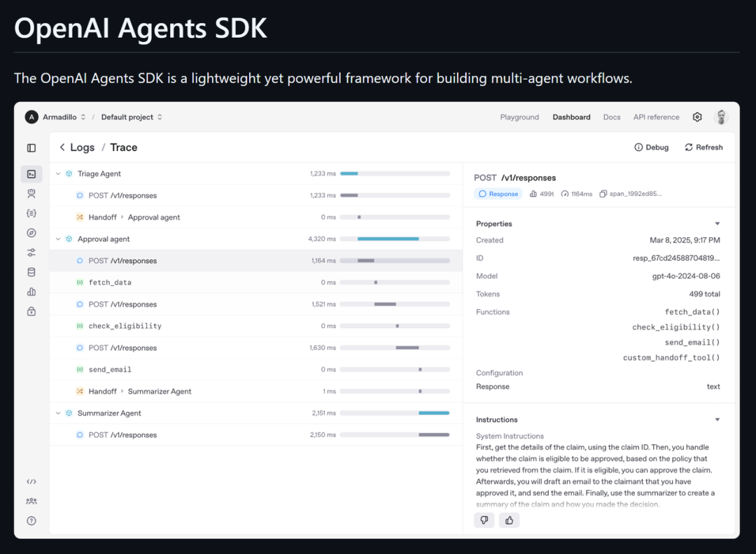Collapse the Approval agent tree node
The height and width of the screenshot is (554, 756).
tap(58, 239)
